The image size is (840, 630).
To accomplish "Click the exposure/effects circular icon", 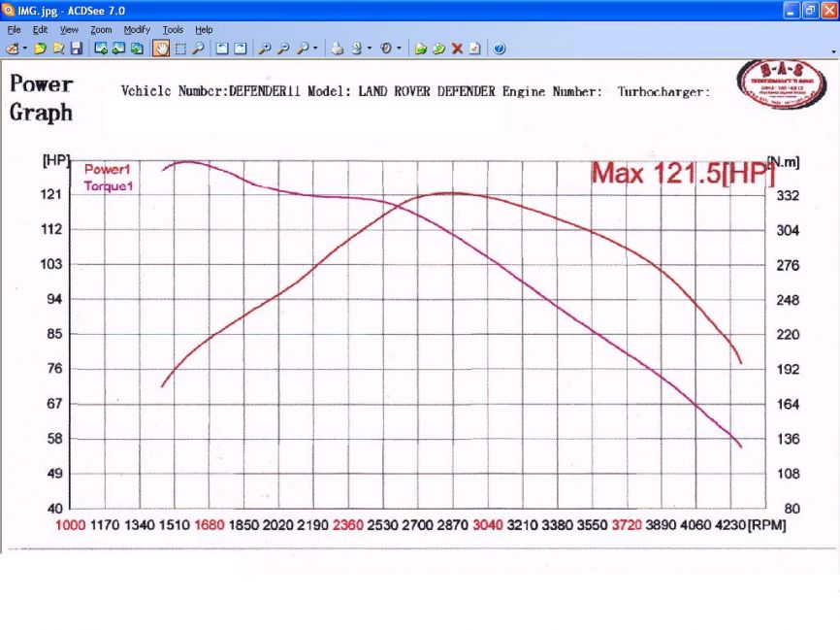I will point(386,49).
